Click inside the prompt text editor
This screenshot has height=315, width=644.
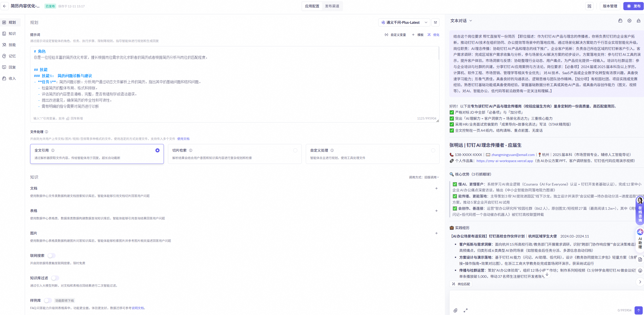[x=230, y=84]
